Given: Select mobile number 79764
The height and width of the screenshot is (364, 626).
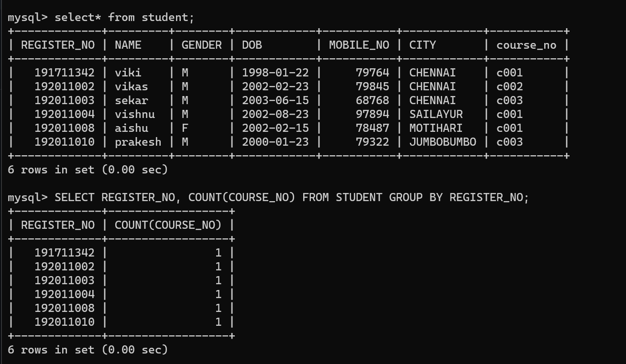Looking at the screenshot, I should coord(373,73).
